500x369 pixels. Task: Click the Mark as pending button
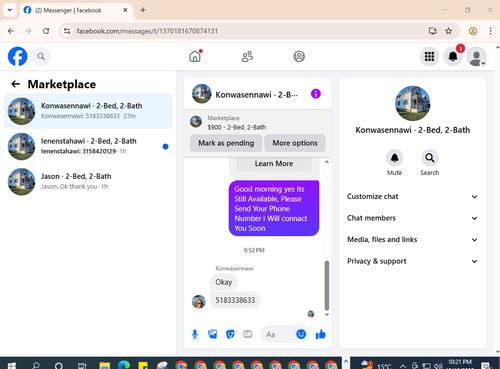(x=226, y=143)
